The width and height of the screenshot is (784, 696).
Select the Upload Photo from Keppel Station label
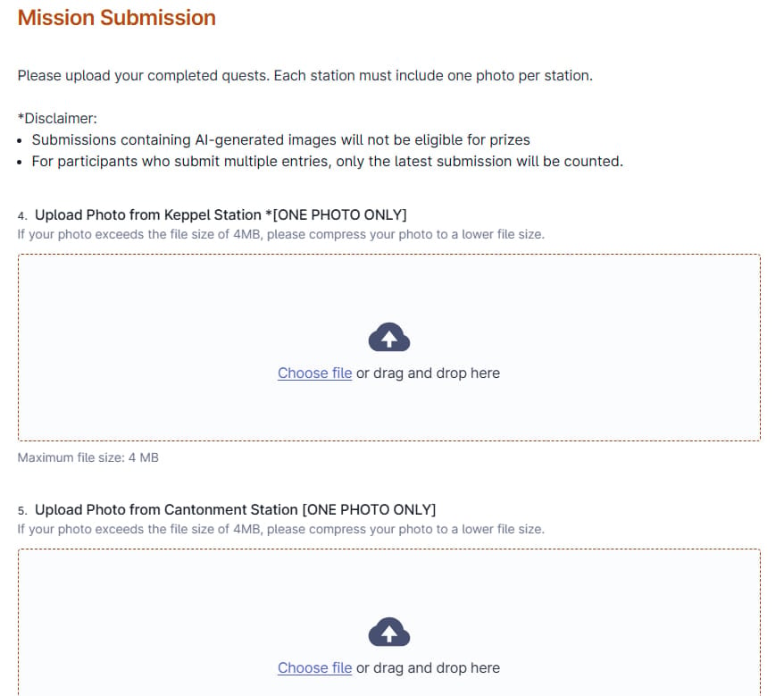click(x=221, y=214)
